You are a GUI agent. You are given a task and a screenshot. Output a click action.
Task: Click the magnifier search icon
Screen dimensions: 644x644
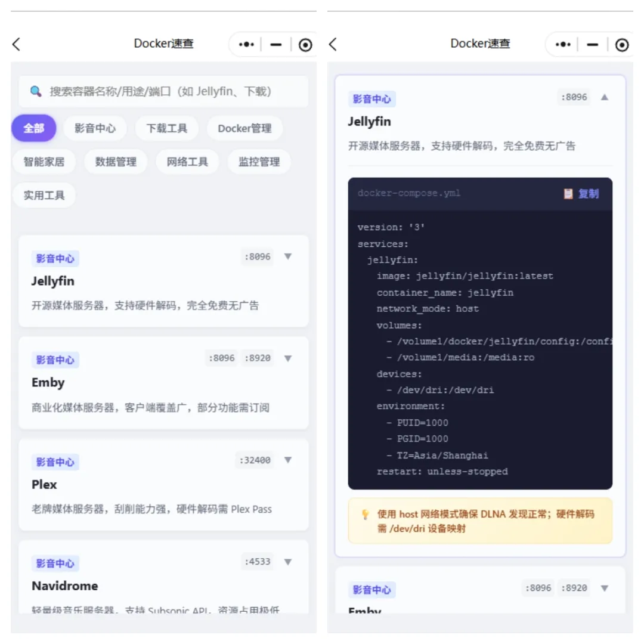36,91
